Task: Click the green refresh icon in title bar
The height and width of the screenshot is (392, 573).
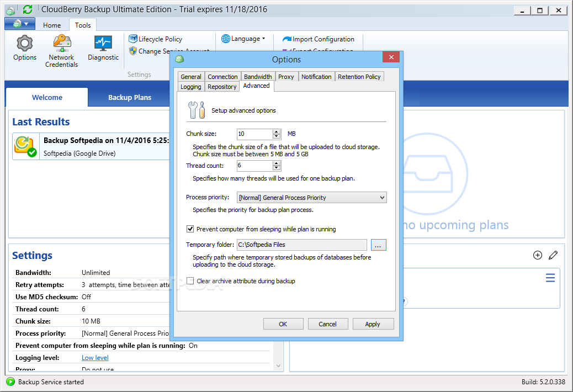Action: tap(28, 9)
